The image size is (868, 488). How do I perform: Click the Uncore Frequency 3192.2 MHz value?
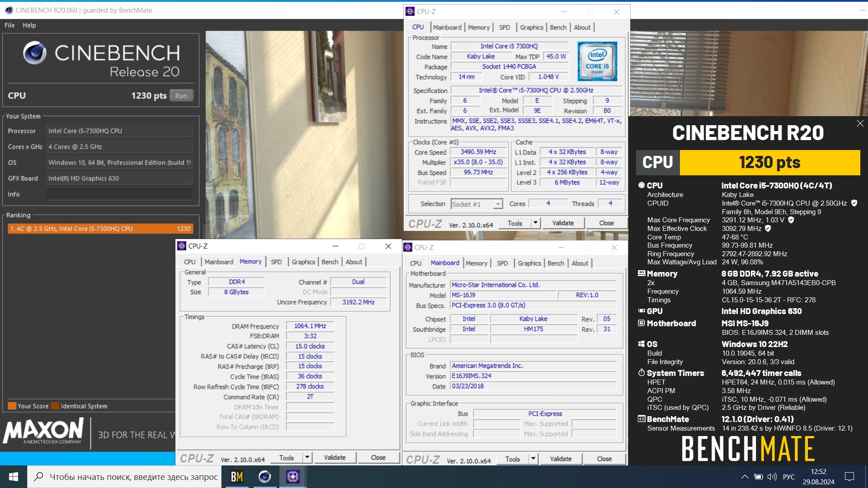[358, 302]
